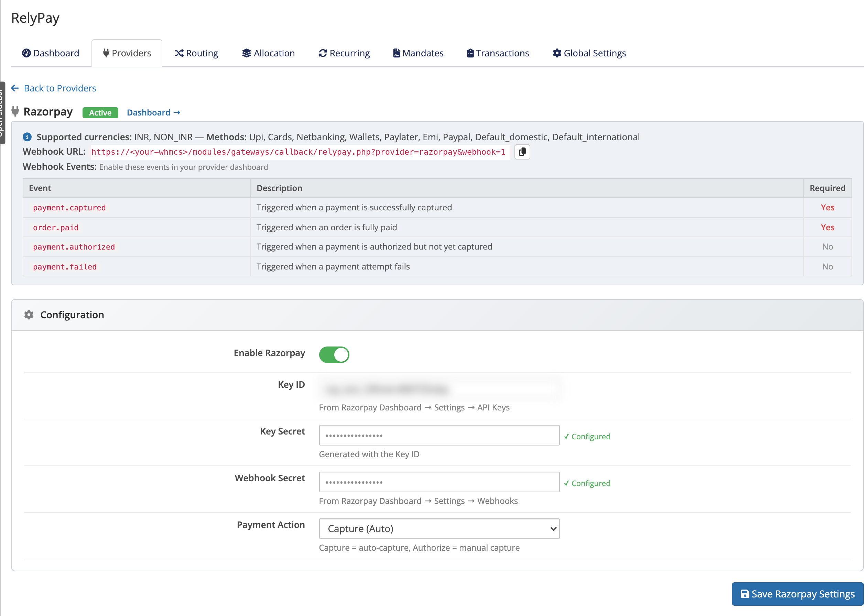The image size is (868, 616).
Task: Open the Routing tab
Action: click(196, 53)
